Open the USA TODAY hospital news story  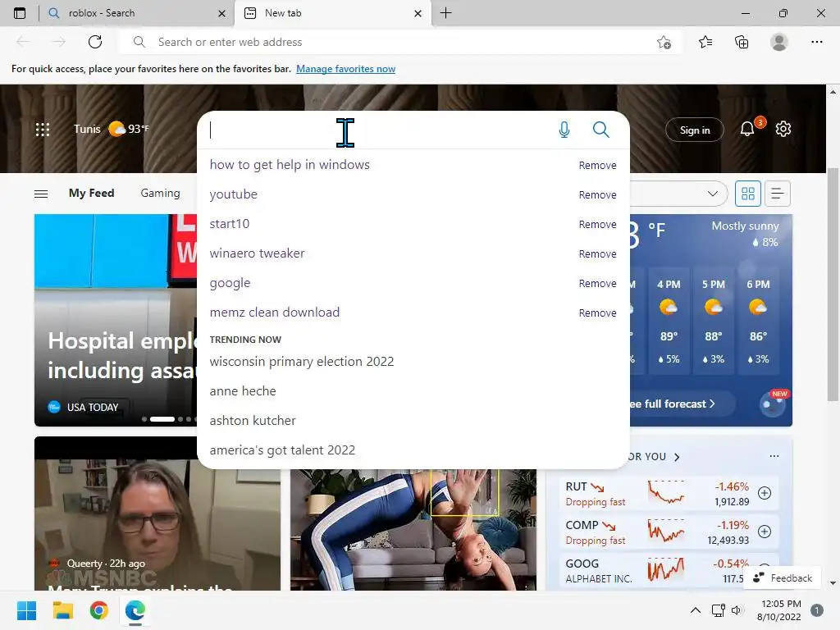(115, 320)
